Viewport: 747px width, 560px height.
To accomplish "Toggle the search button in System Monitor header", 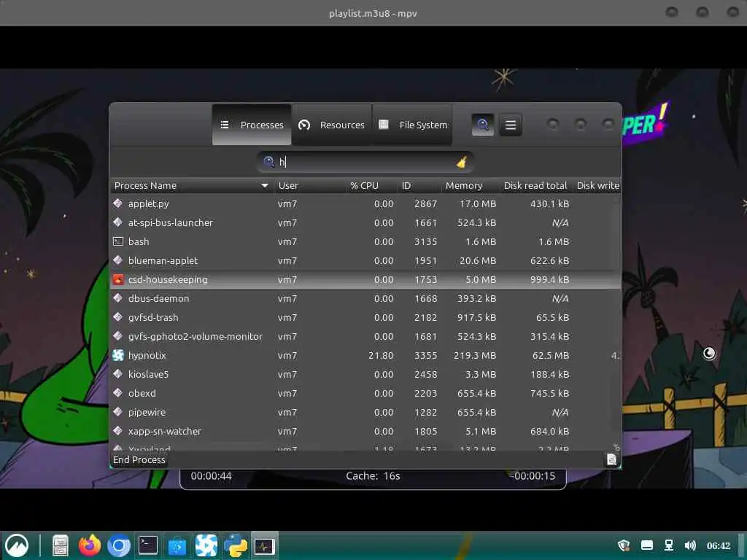I will [483, 125].
